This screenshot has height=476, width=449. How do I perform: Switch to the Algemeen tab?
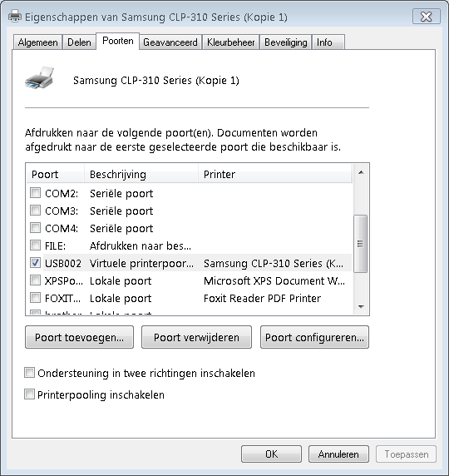(37, 42)
